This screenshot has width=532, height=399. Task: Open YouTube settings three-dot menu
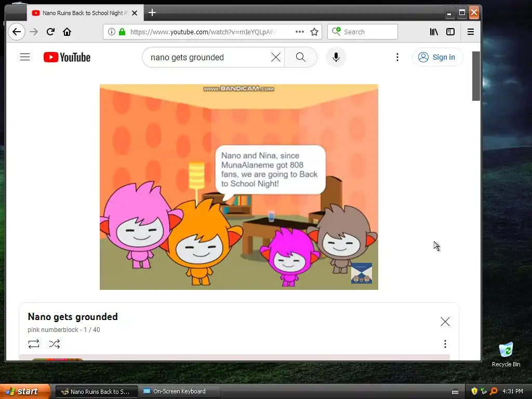coord(397,57)
